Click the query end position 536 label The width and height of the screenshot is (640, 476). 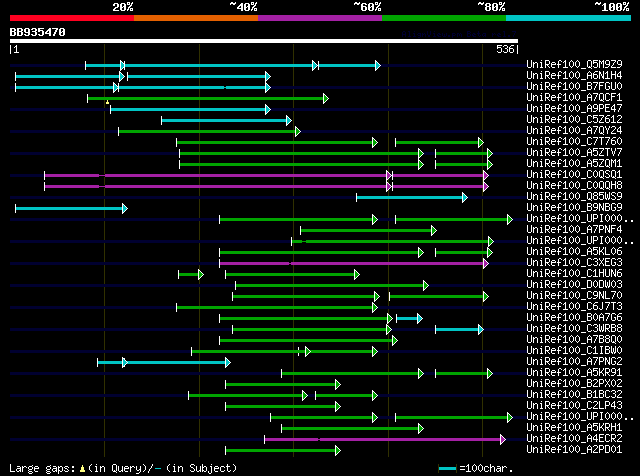pyautogui.click(x=505, y=49)
